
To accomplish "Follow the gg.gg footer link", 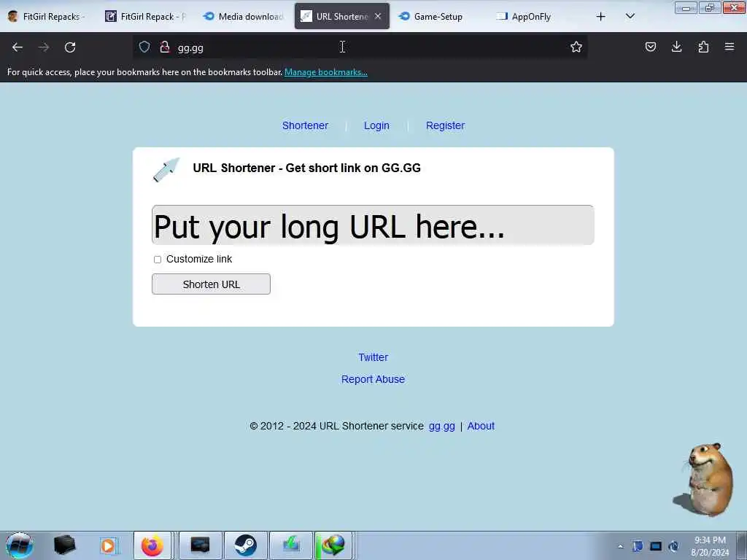I will pyautogui.click(x=441, y=426).
